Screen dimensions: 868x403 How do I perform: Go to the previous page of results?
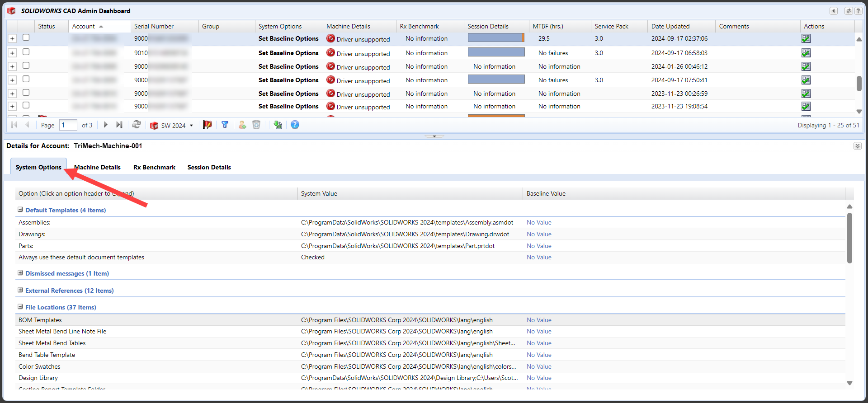click(27, 125)
